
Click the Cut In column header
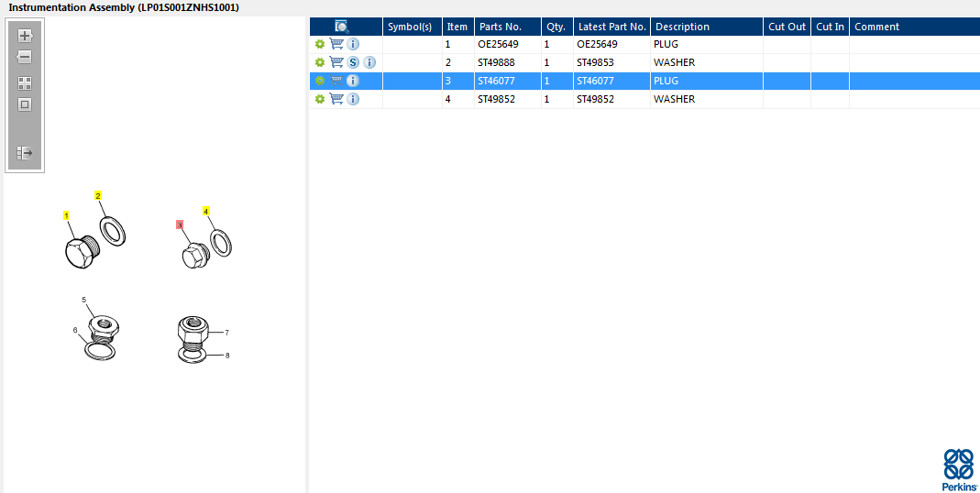coord(831,27)
